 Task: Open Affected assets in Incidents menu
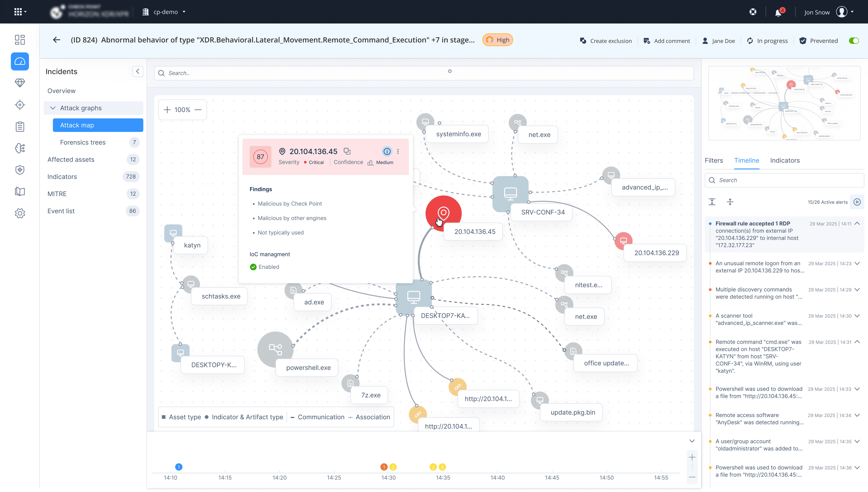(94, 159)
